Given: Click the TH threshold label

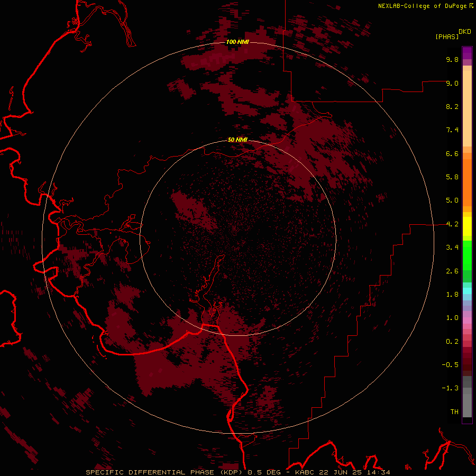Looking at the screenshot, I should (454, 412).
